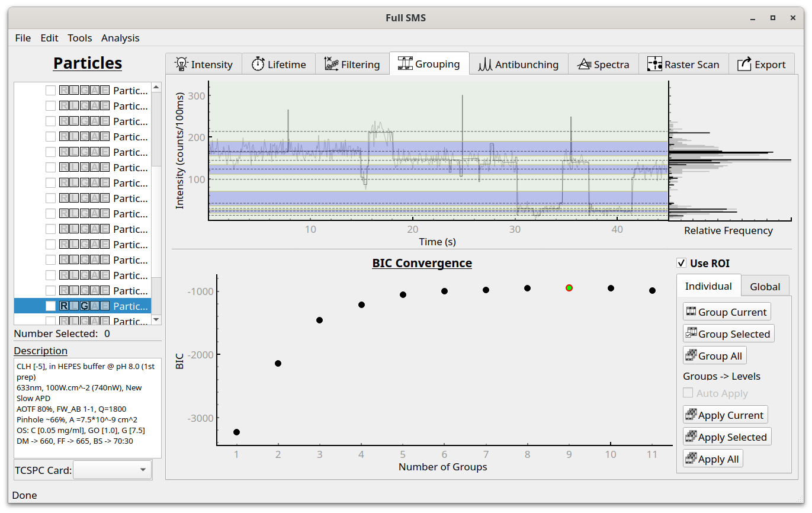Click the 'Number Selected: 0' label

click(x=62, y=334)
